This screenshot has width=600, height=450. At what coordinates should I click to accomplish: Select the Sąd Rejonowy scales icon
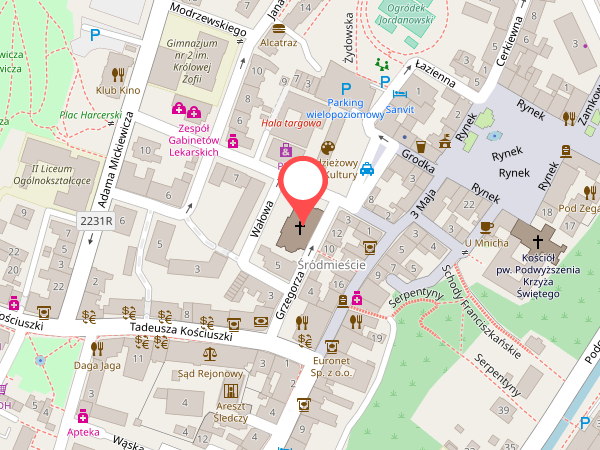point(210,355)
